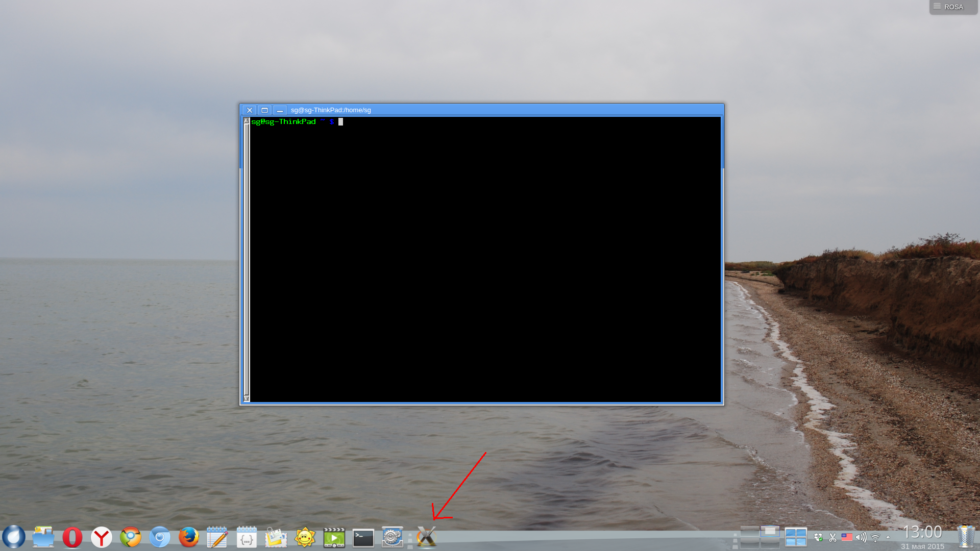Open the ROSA desktop toolbox button

953,7
